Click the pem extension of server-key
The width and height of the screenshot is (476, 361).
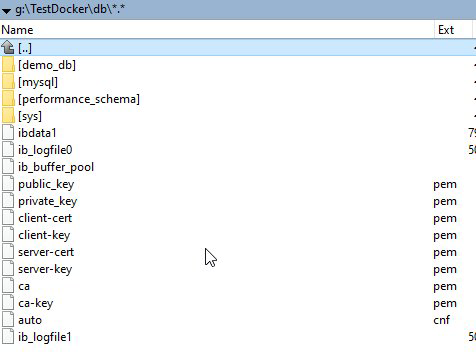point(445,270)
